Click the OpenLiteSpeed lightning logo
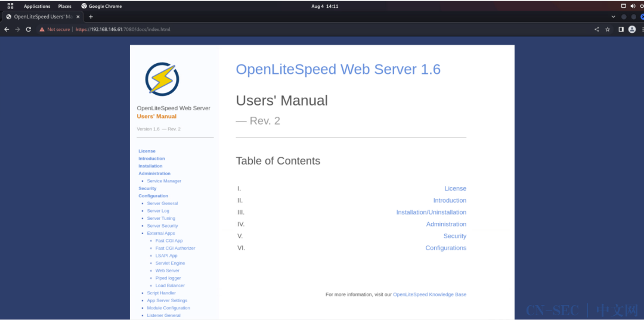 pos(162,79)
